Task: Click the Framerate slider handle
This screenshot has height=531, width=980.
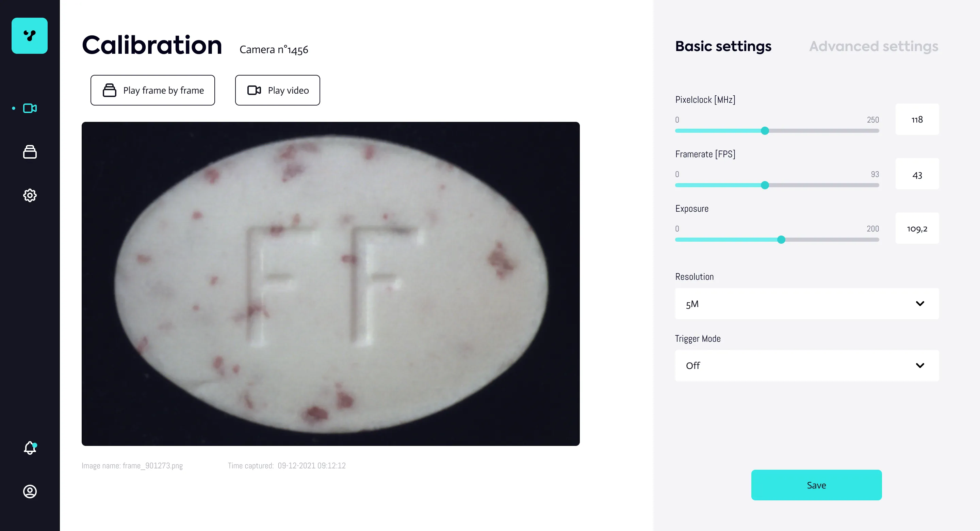Action: [765, 186]
